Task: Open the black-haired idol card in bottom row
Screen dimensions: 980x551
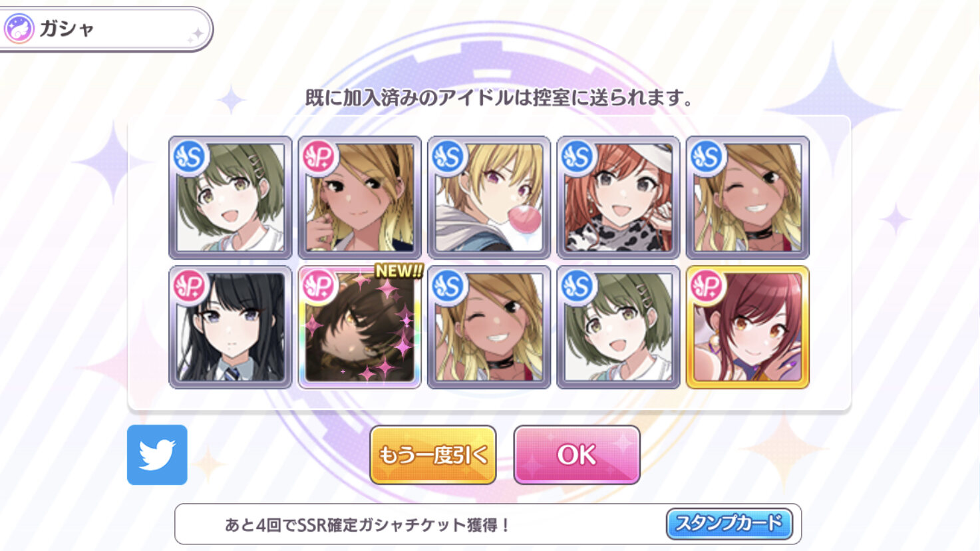Action: (x=230, y=327)
